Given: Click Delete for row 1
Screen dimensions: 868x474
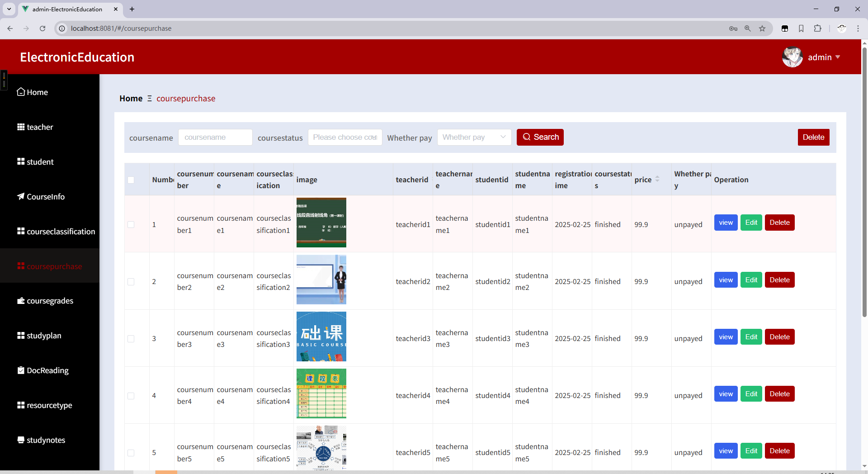Looking at the screenshot, I should pos(780,223).
